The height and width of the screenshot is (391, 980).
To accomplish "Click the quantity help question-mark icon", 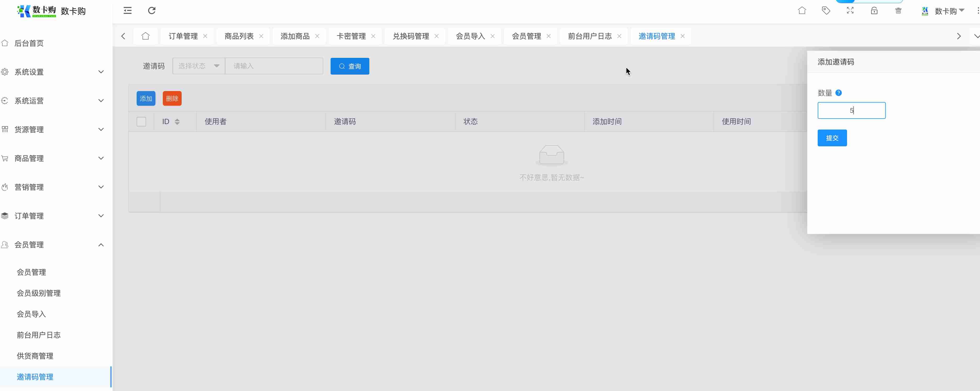I will [x=838, y=93].
